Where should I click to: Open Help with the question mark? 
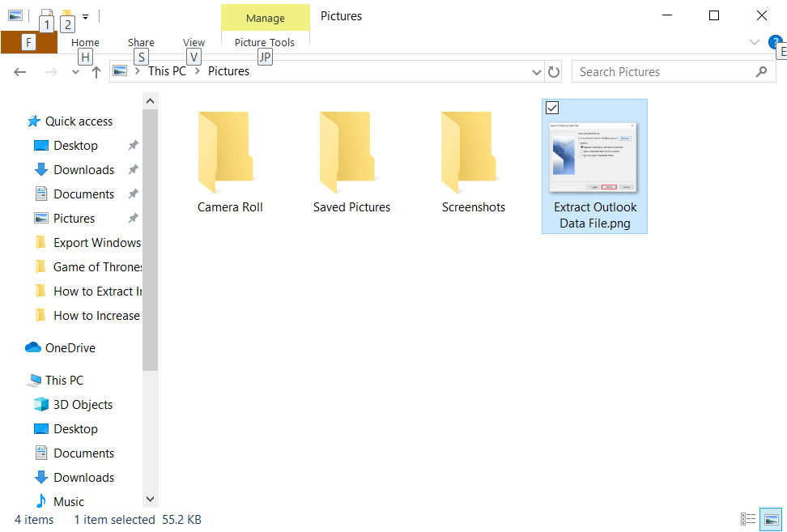point(776,42)
